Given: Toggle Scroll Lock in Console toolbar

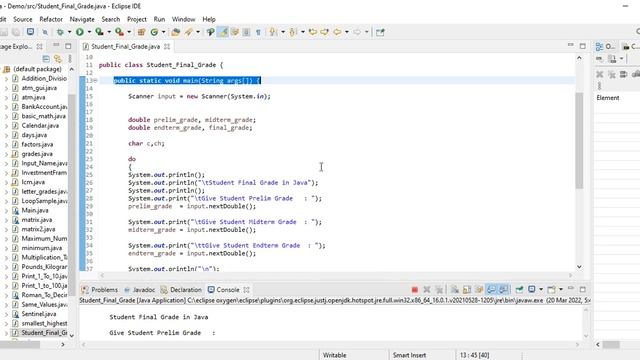Looking at the screenshot, I should pos(467,289).
